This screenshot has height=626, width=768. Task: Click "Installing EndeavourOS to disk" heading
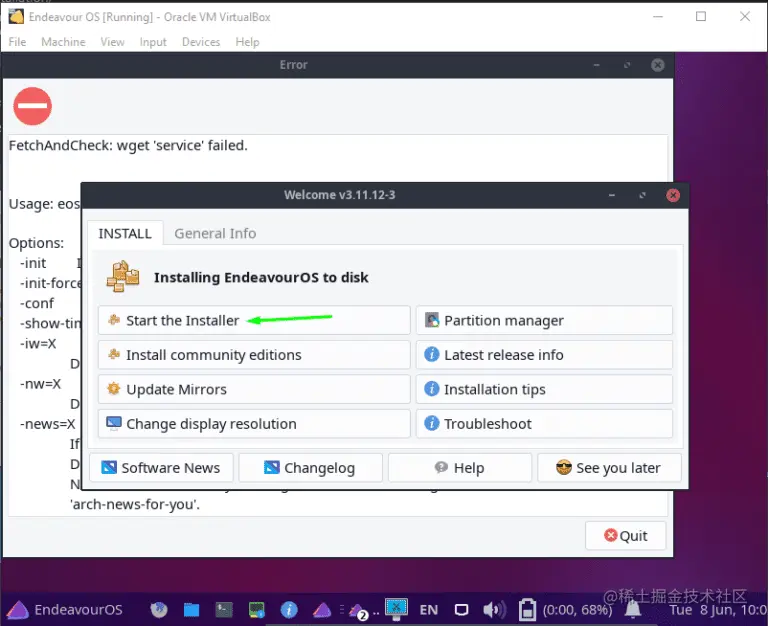tap(261, 277)
